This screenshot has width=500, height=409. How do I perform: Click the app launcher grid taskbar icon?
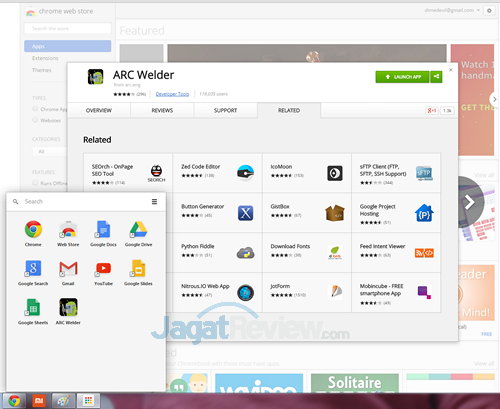click(88, 400)
